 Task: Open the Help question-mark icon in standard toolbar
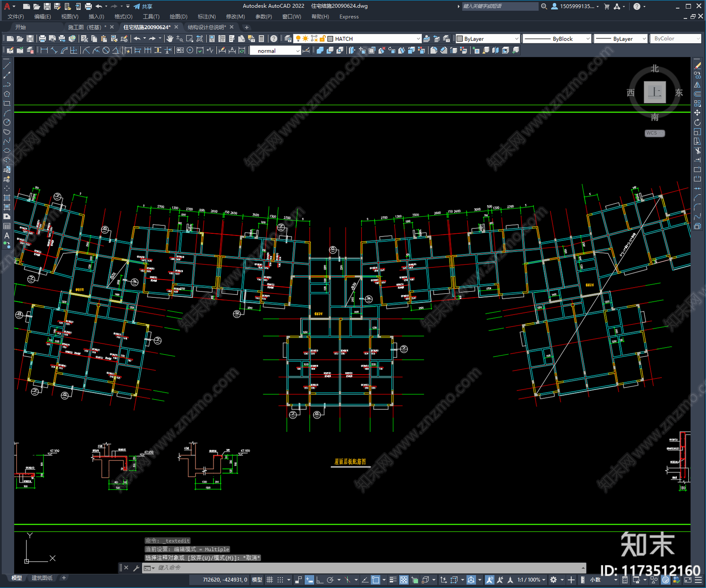[x=274, y=39]
